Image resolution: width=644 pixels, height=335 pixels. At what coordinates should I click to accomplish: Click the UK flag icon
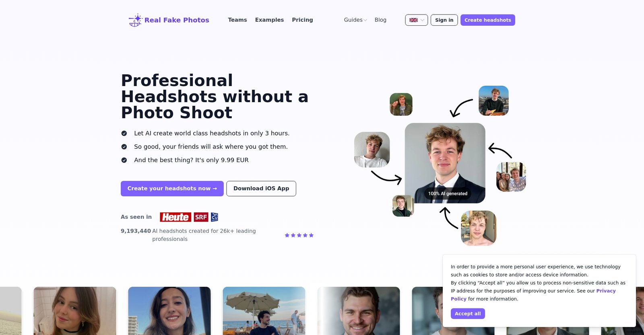point(413,20)
